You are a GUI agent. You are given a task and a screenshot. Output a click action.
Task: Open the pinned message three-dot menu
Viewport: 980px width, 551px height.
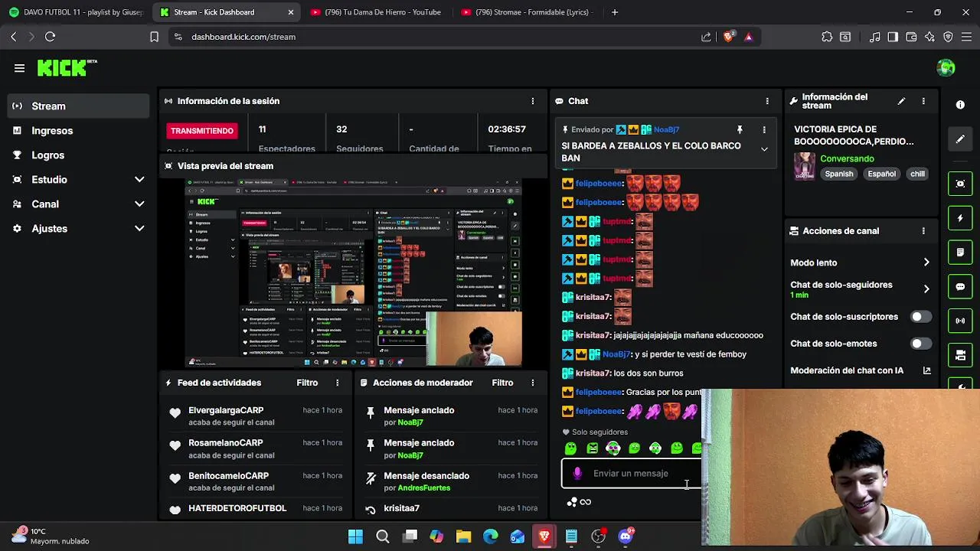pos(764,130)
